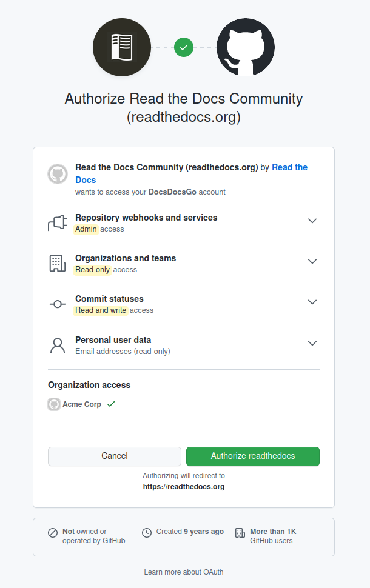370x588 pixels.
Task: Click the GitHub Octocat logo at top
Action: pyautogui.click(x=246, y=47)
